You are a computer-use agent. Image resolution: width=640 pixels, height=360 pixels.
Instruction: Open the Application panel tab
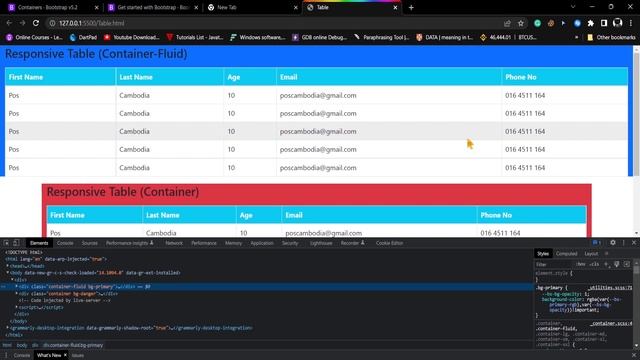tap(262, 243)
